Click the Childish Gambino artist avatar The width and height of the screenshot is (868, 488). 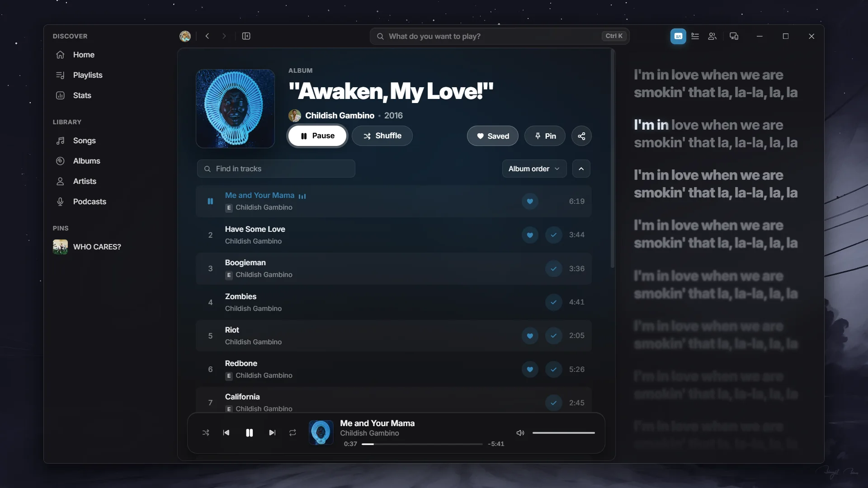(x=295, y=116)
